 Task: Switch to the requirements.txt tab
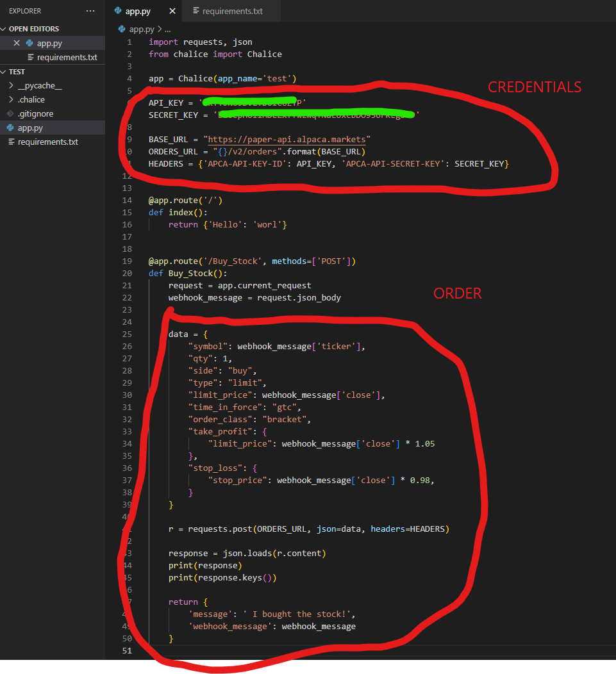(x=232, y=12)
